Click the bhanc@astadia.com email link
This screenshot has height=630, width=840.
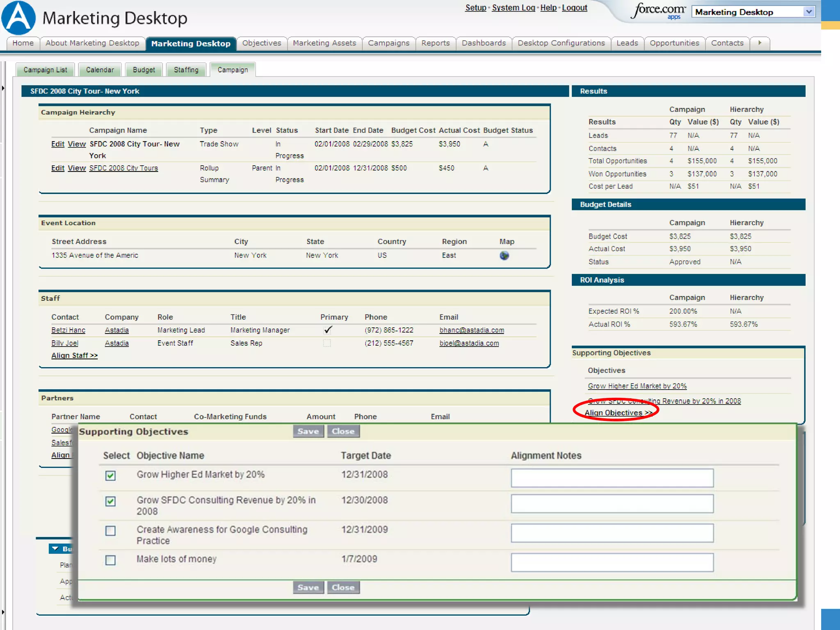tap(472, 330)
